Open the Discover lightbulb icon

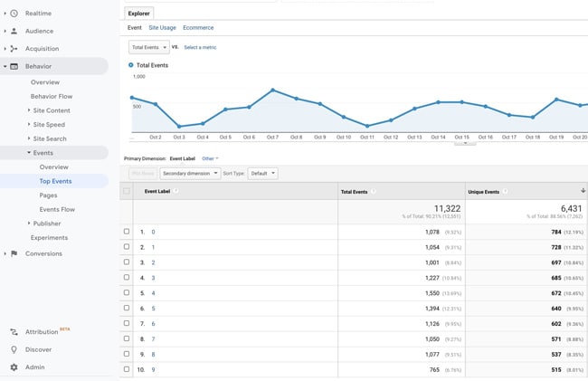(x=14, y=349)
